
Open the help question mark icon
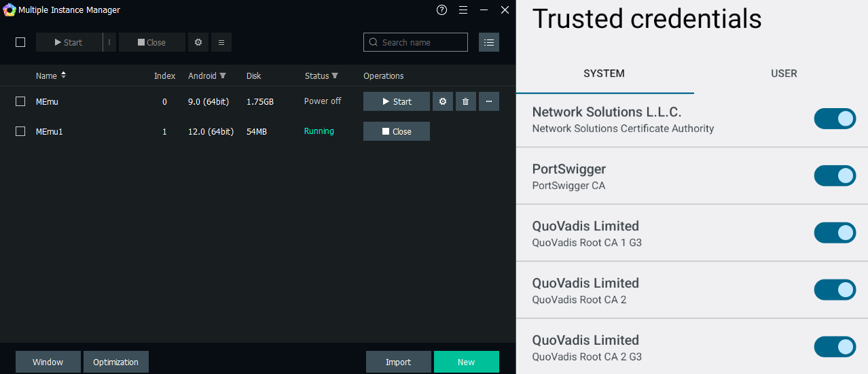442,10
